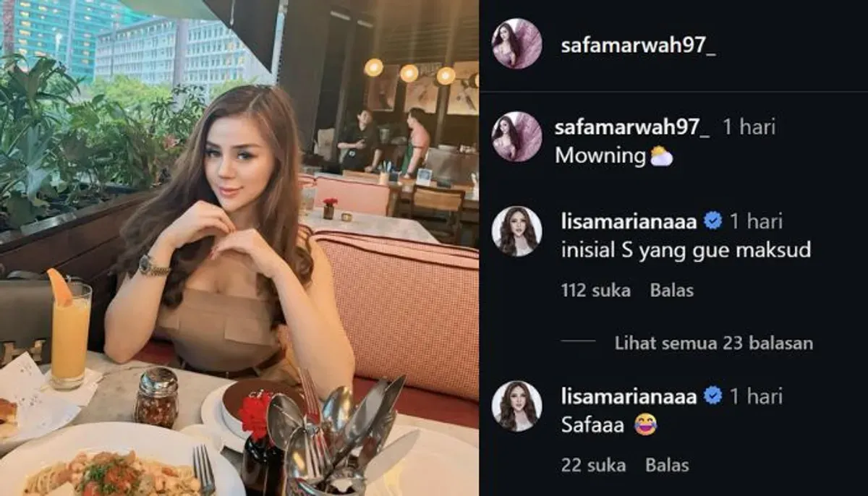Image resolution: width=868 pixels, height=496 pixels.
Task: Open lisamarianaaa avatar on Safaaa comment
Action: click(516, 406)
